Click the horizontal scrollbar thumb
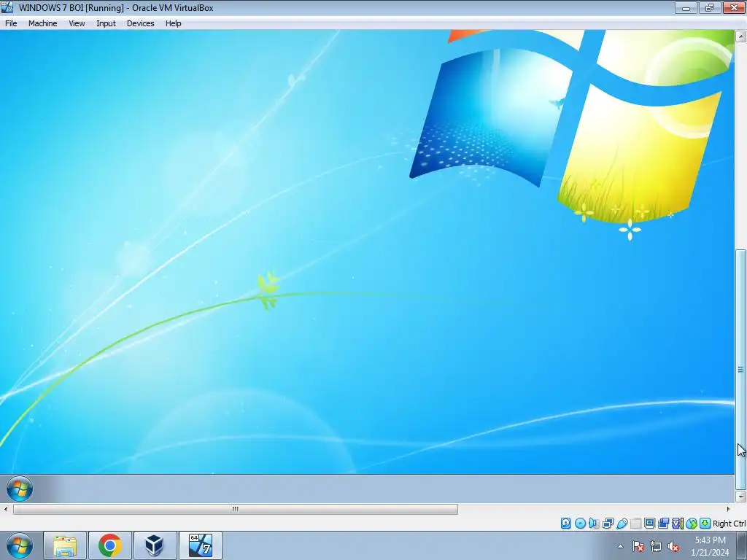The width and height of the screenshot is (747, 560). [x=236, y=509]
